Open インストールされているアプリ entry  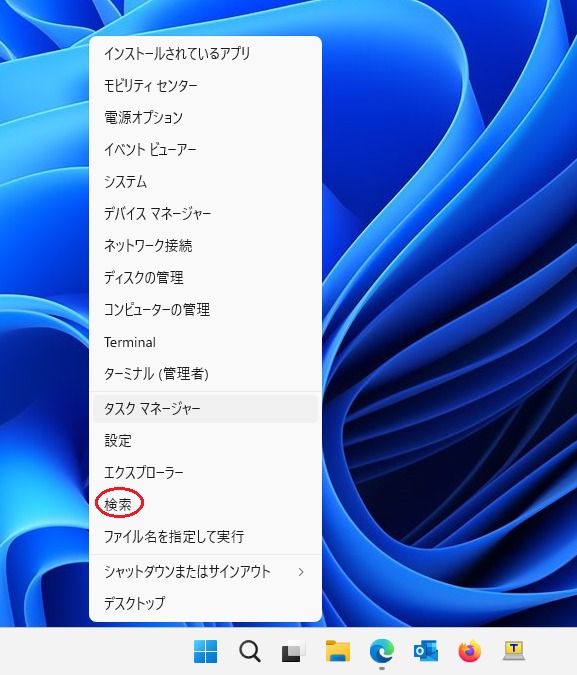click(205, 53)
